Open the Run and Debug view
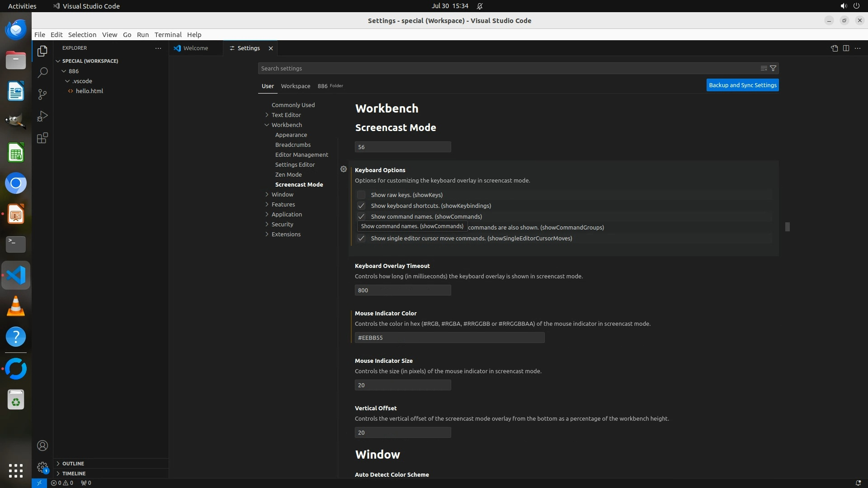 pyautogui.click(x=42, y=116)
